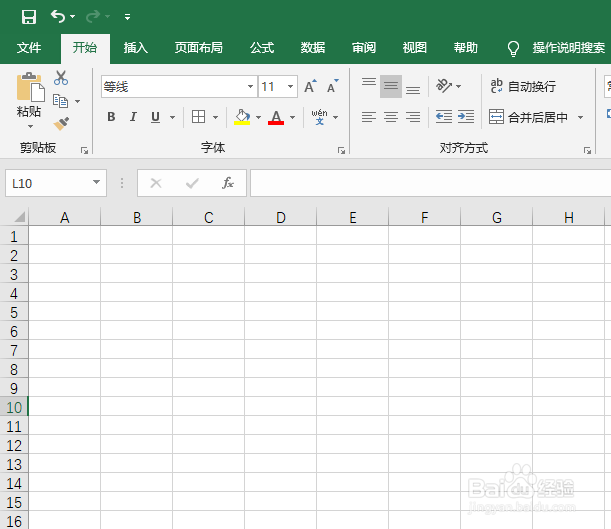Decrease indent icon
The image size is (611, 529).
coord(444,117)
